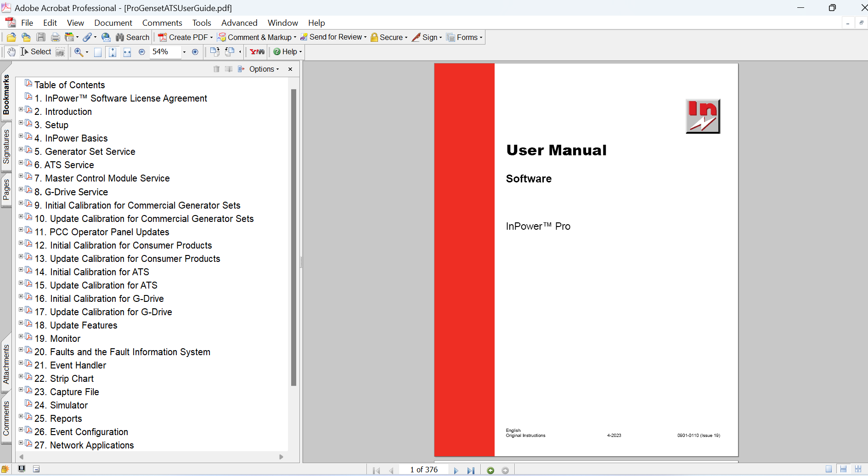Switch view to Fit Width
The height and width of the screenshot is (476, 868).
[127, 52]
